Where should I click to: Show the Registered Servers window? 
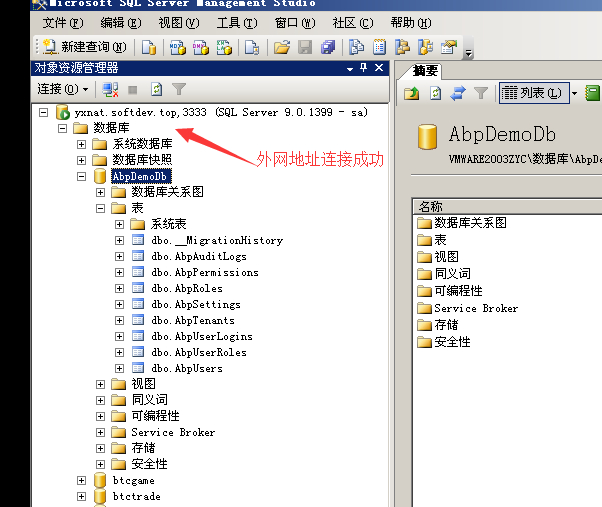pyautogui.click(x=357, y=48)
